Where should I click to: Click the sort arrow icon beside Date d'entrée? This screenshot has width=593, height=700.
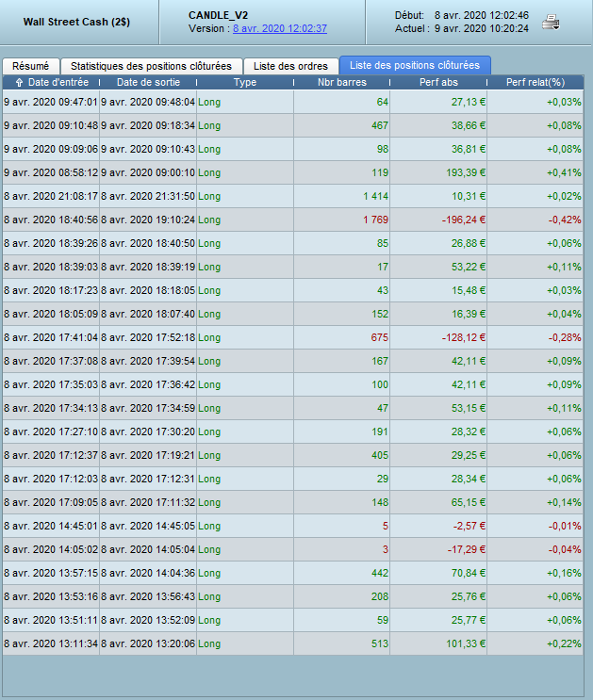click(x=19, y=83)
